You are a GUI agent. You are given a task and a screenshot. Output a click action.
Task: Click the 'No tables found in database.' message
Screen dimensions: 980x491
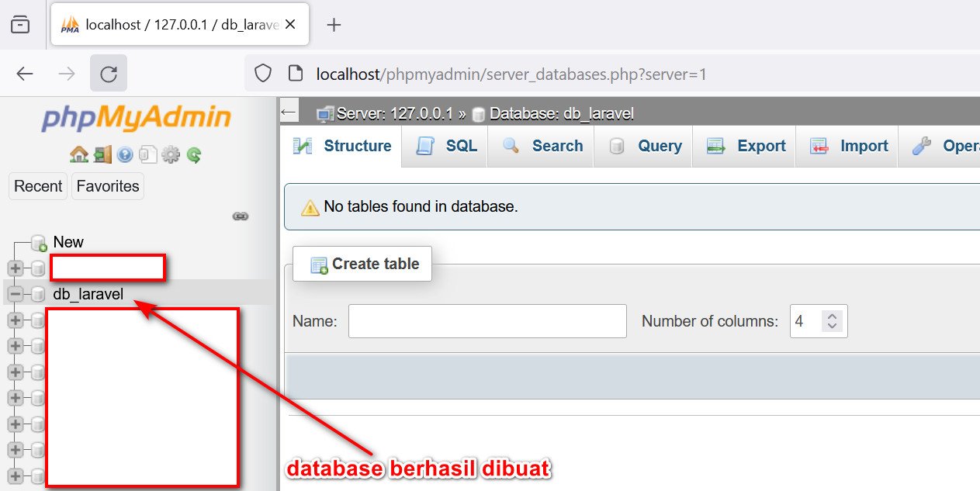coord(421,206)
